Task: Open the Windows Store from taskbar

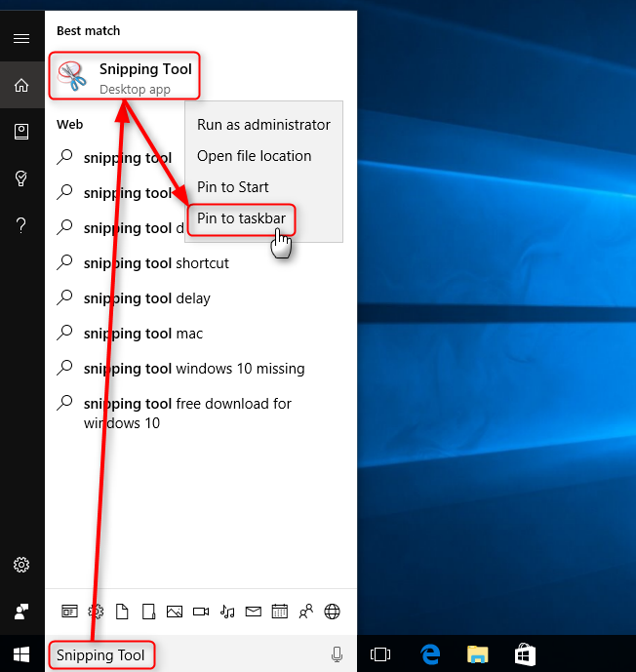Action: click(x=525, y=654)
